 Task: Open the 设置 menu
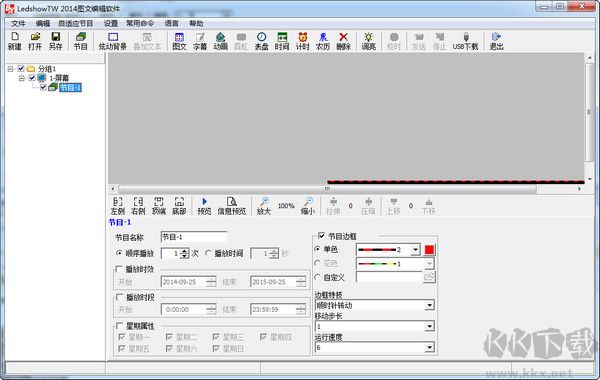[x=111, y=23]
